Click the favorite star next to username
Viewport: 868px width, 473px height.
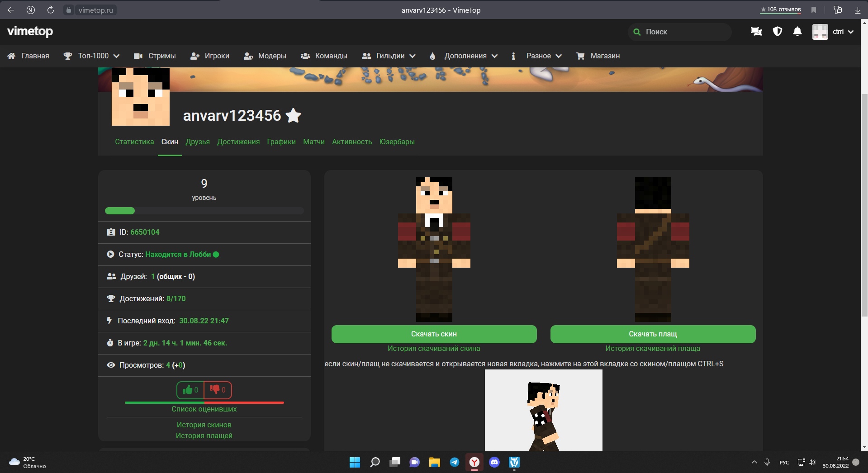pyautogui.click(x=294, y=116)
